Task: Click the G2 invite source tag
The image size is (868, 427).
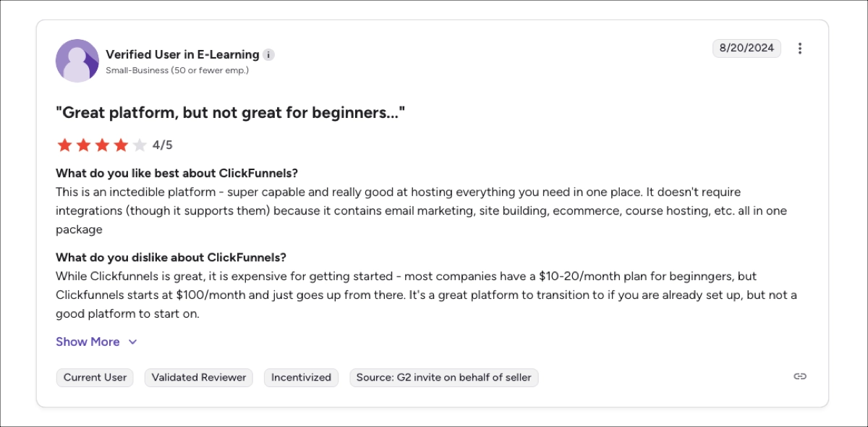Action: coord(443,377)
